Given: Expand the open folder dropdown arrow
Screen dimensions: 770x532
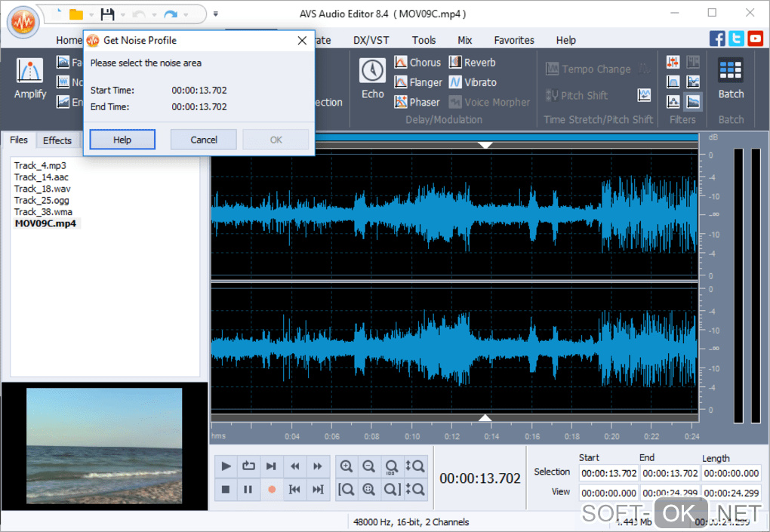Looking at the screenshot, I should pos(91,14).
